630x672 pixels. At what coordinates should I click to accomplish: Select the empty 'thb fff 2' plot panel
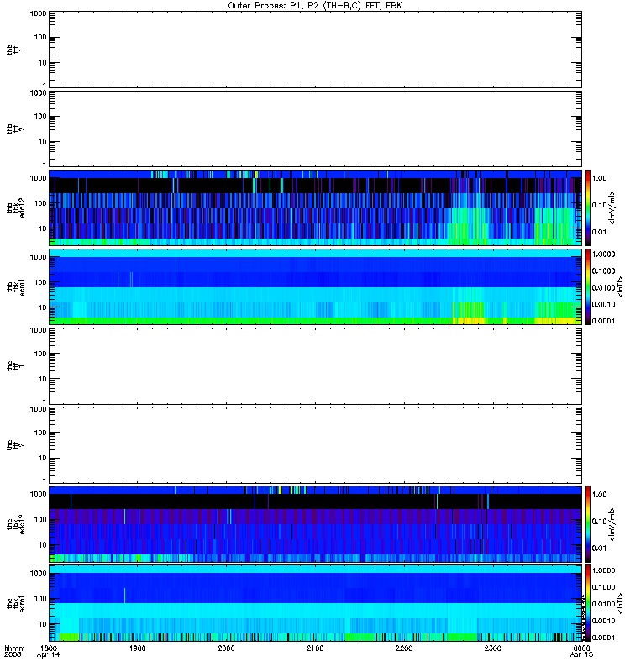click(315, 129)
